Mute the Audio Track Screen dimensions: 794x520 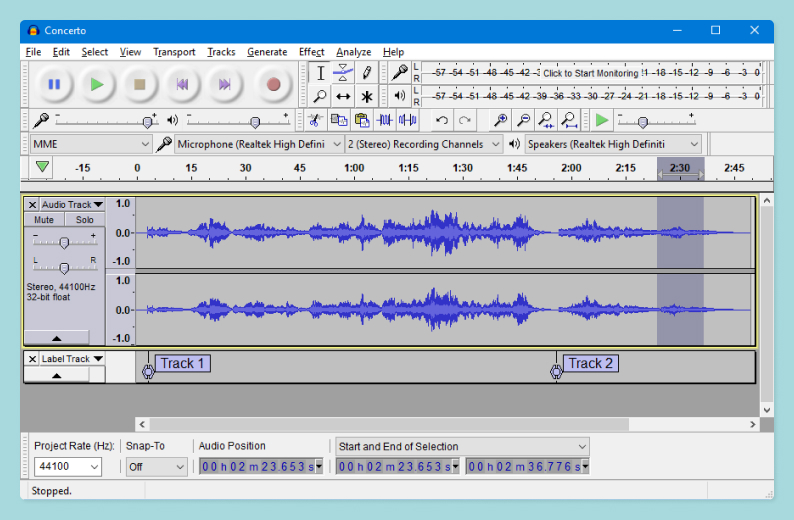pos(44,220)
